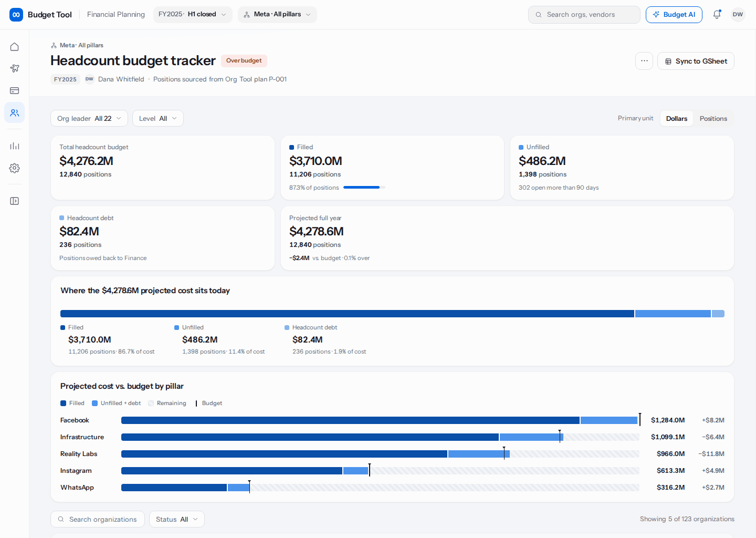This screenshot has height=538, width=756.
Task: Click the Facebook row projected cost bar
Action: (x=380, y=420)
